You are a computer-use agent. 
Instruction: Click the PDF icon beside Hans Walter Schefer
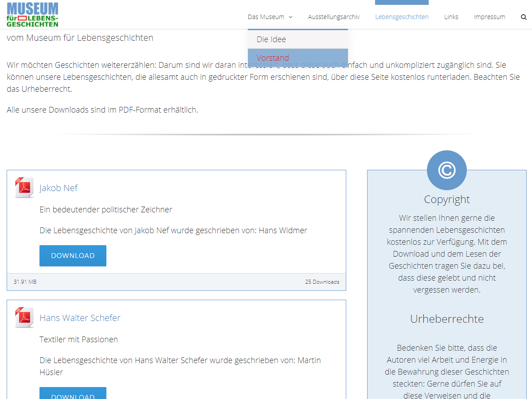(x=24, y=317)
